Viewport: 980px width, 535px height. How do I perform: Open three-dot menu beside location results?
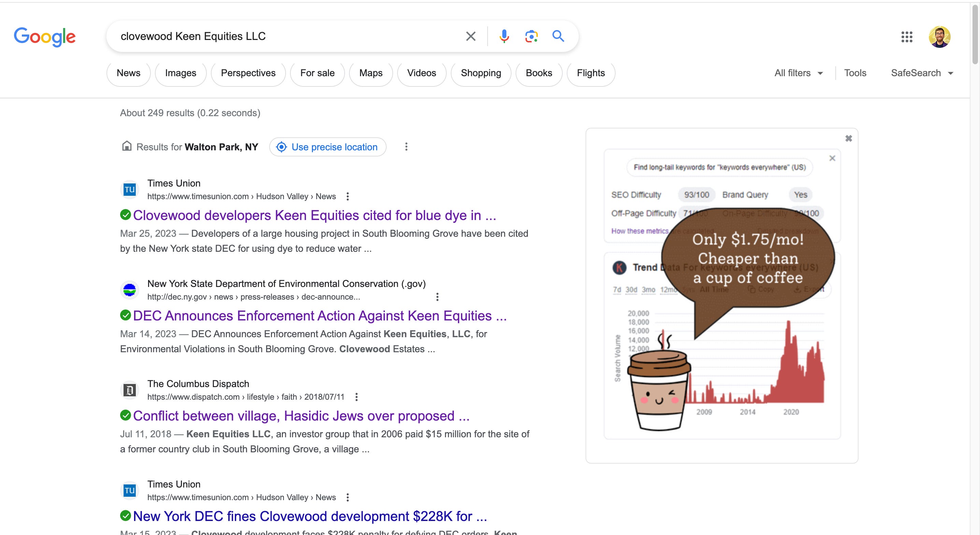point(406,147)
